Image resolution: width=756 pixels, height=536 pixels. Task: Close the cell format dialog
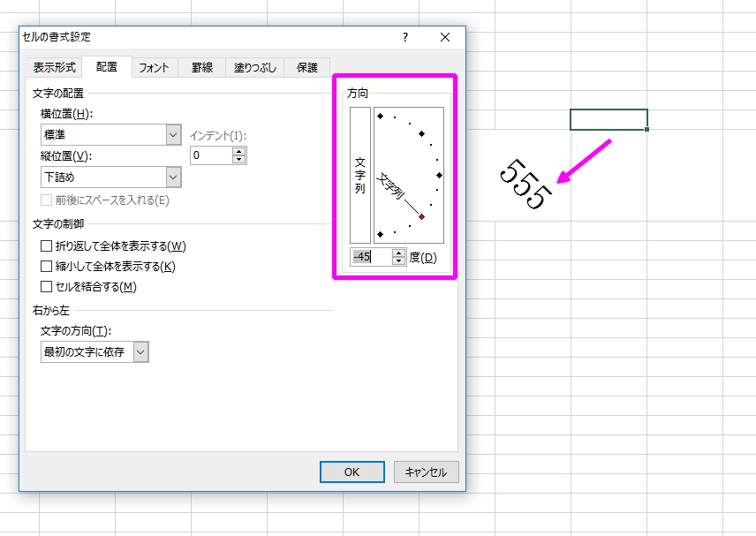(x=445, y=37)
